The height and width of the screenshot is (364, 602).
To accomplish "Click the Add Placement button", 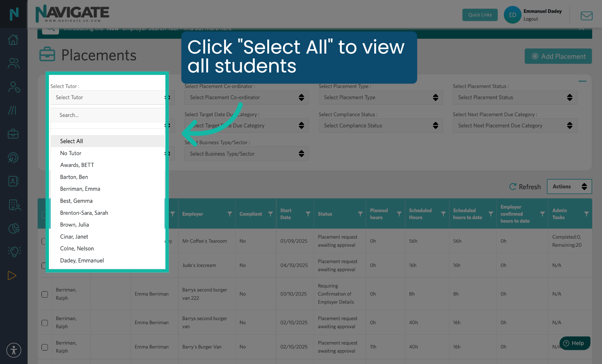I will (558, 56).
